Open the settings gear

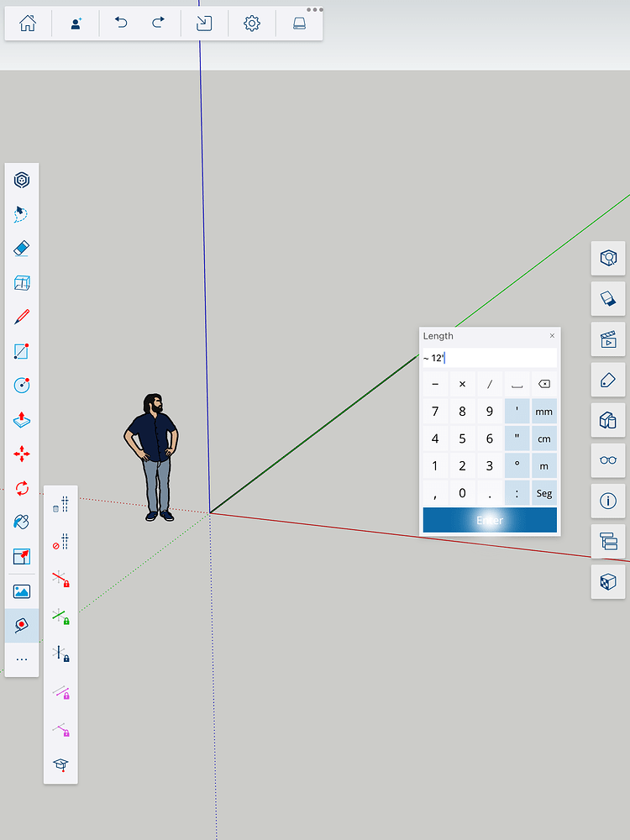click(252, 23)
